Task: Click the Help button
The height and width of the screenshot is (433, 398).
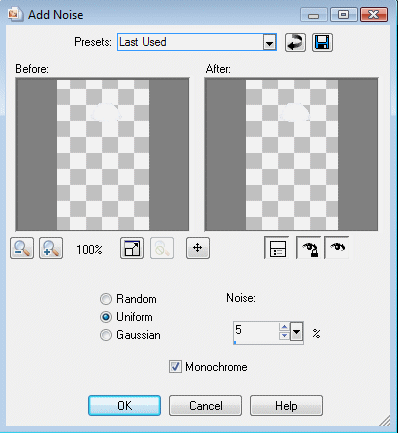Action: point(286,405)
